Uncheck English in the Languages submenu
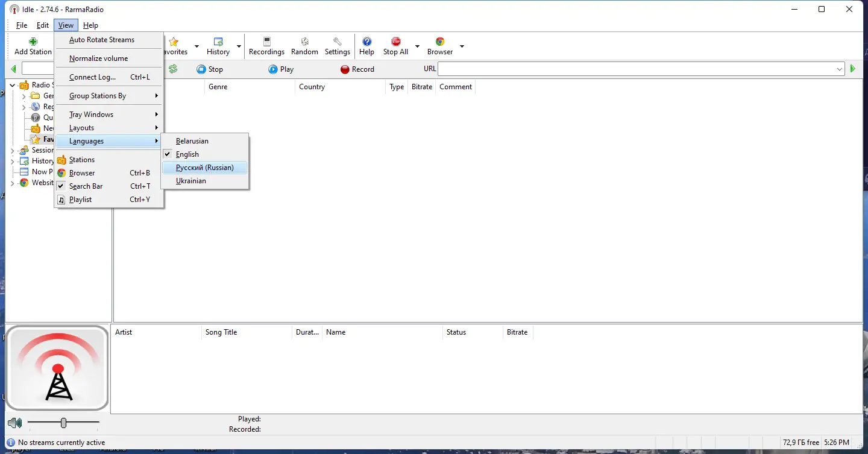 pyautogui.click(x=187, y=154)
